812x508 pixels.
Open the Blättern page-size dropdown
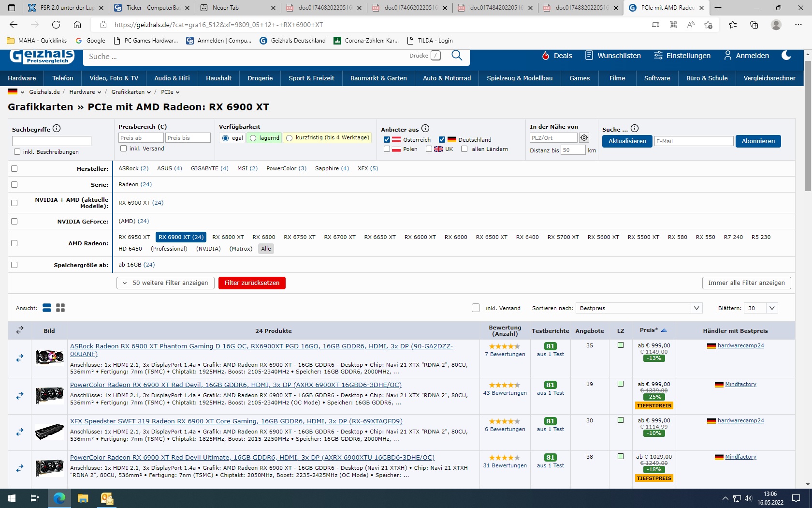[761, 308]
